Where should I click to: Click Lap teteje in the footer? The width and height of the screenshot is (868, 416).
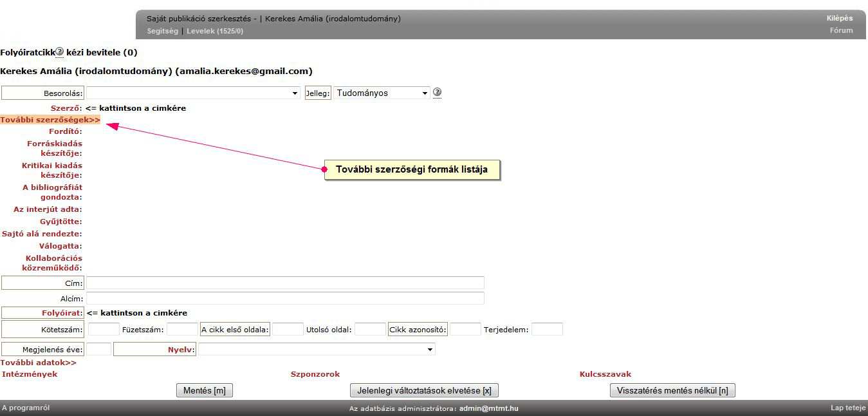coord(848,408)
